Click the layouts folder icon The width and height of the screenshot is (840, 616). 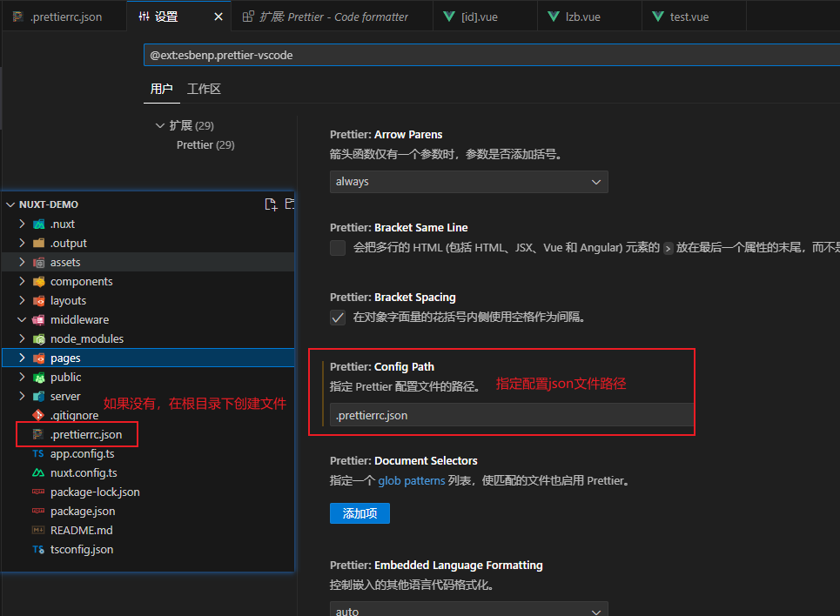pos(38,300)
